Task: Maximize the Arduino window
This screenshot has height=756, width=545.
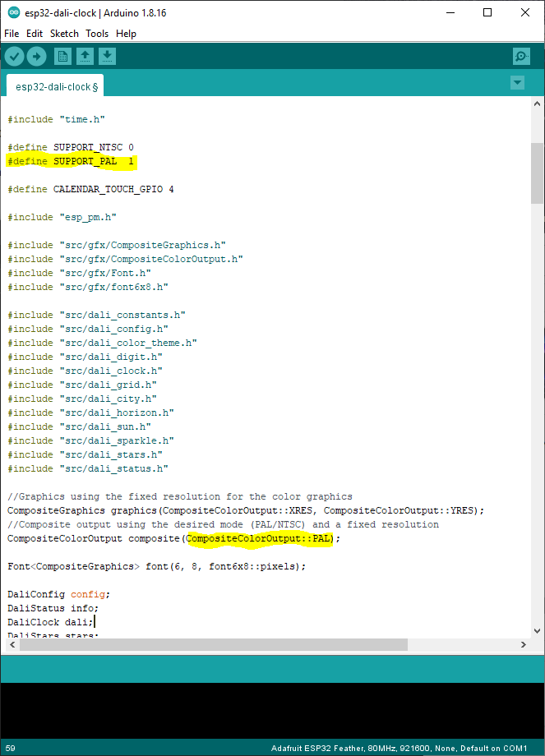Action: [487, 13]
